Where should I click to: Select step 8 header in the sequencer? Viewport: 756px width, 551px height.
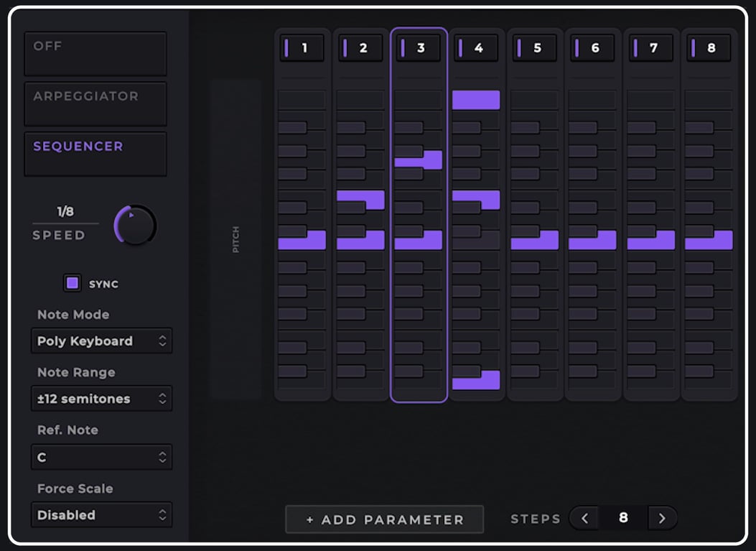(x=709, y=47)
